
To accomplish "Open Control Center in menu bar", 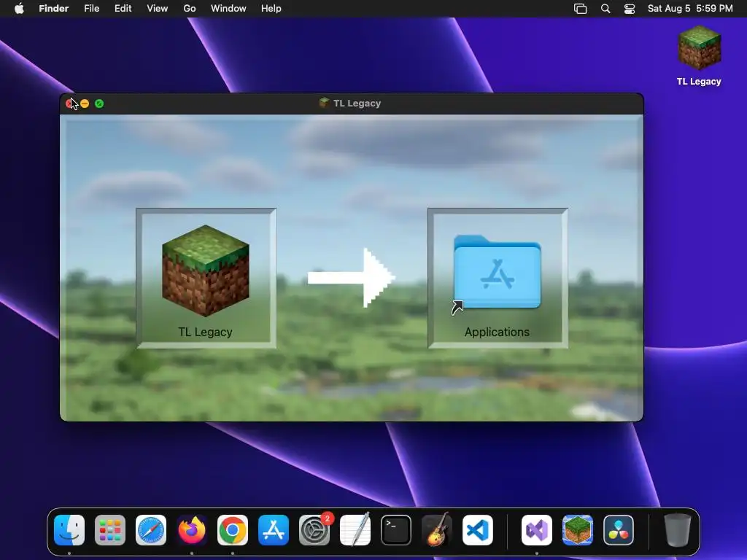I will [630, 9].
